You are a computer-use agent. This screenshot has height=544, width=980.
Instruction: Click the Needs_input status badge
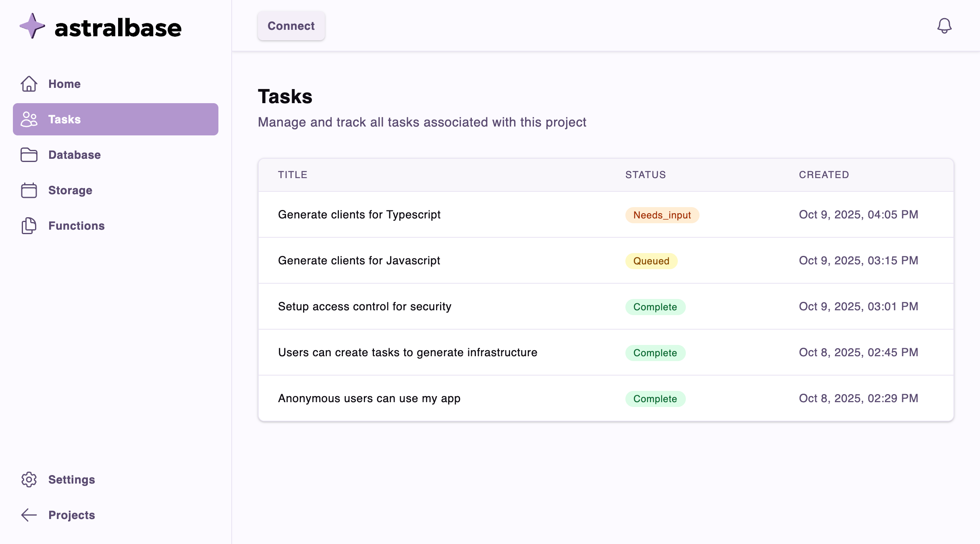(x=662, y=215)
